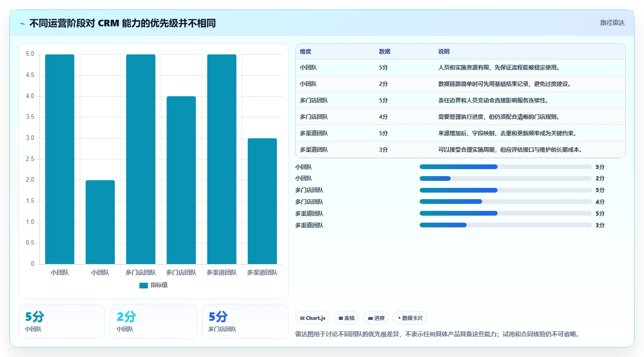Viewport: 644px width, 357px height.
Task: Click the chart bar reaching 3.0
Action: click(x=262, y=201)
